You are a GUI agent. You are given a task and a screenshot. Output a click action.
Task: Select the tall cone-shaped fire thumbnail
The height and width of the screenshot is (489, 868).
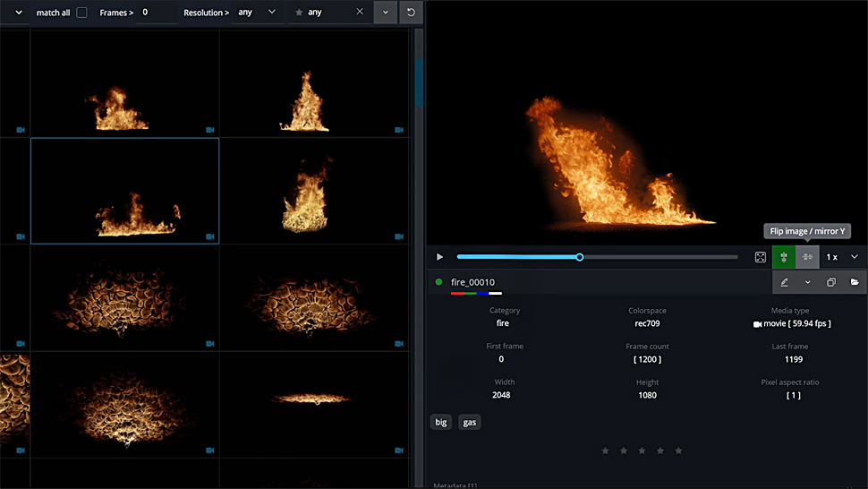pyautogui.click(x=314, y=83)
